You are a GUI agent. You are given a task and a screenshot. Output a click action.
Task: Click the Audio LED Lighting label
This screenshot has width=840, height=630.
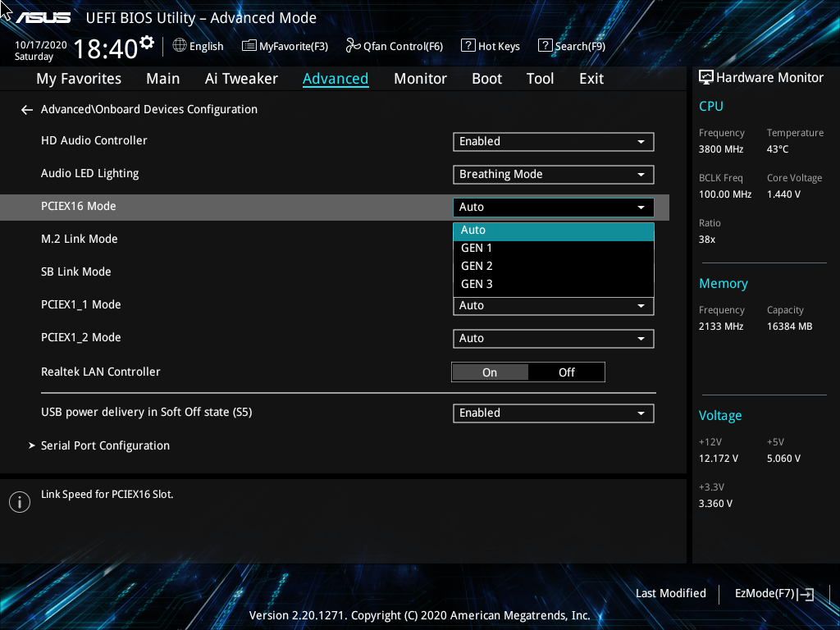(x=90, y=174)
